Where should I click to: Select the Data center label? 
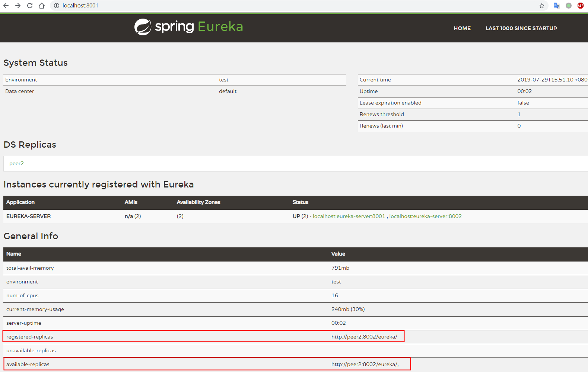(20, 91)
